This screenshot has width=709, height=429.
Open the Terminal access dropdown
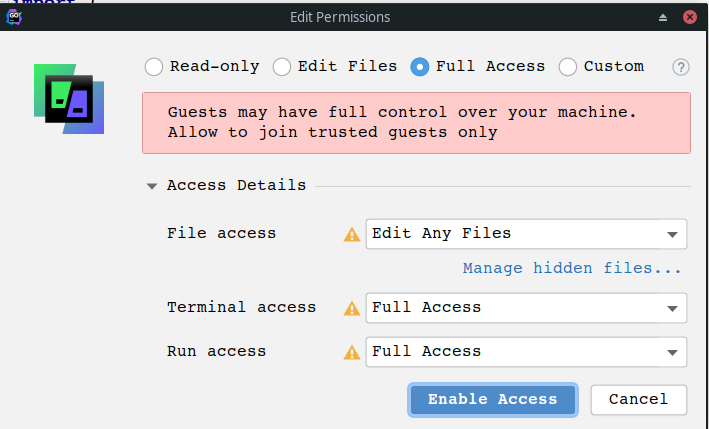pyautogui.click(x=526, y=308)
